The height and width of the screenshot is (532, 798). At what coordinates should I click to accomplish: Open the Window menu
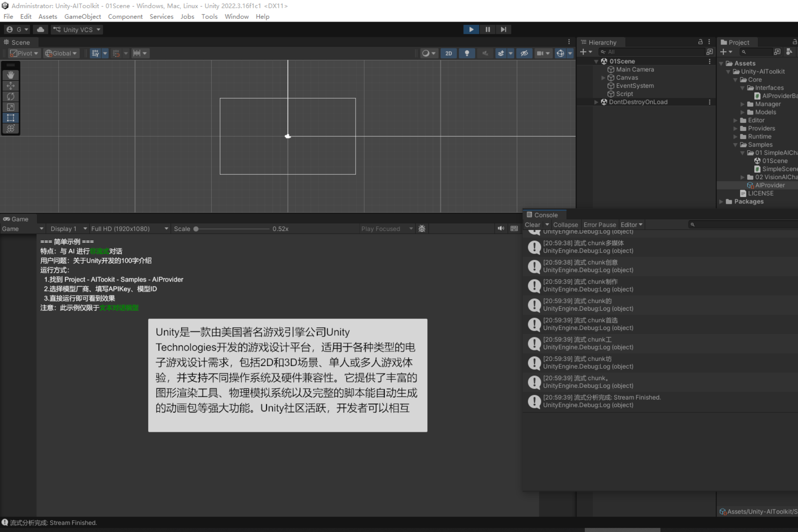tap(237, 16)
